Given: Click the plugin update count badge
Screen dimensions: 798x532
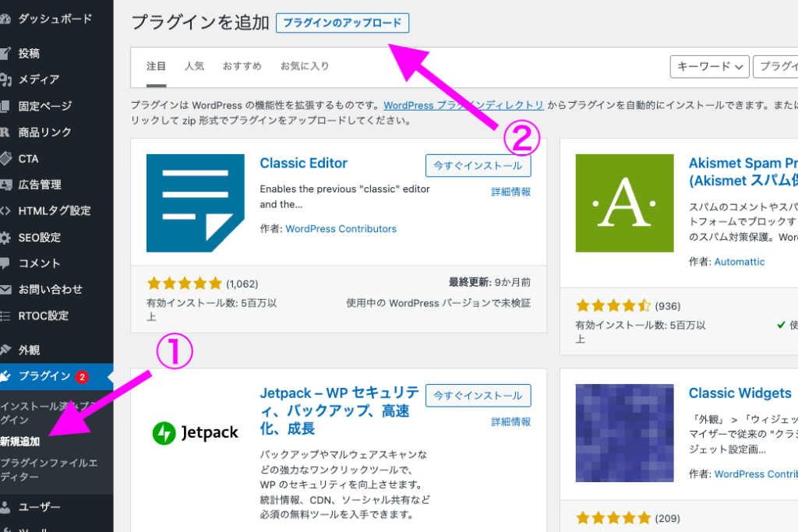Looking at the screenshot, I should pyautogui.click(x=81, y=377).
